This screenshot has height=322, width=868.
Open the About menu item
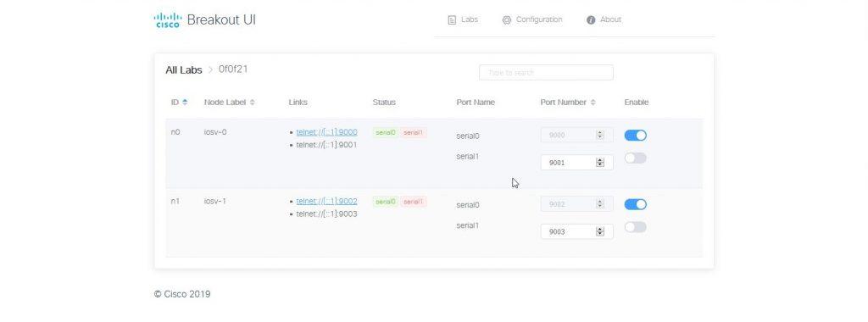[x=604, y=20]
